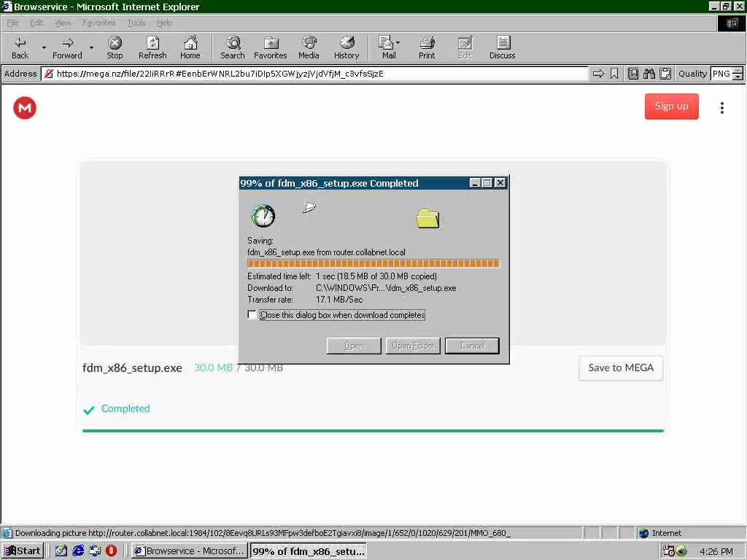Cancel the fdm_x86_setup.exe download
The height and width of the screenshot is (560, 747).
(x=472, y=346)
